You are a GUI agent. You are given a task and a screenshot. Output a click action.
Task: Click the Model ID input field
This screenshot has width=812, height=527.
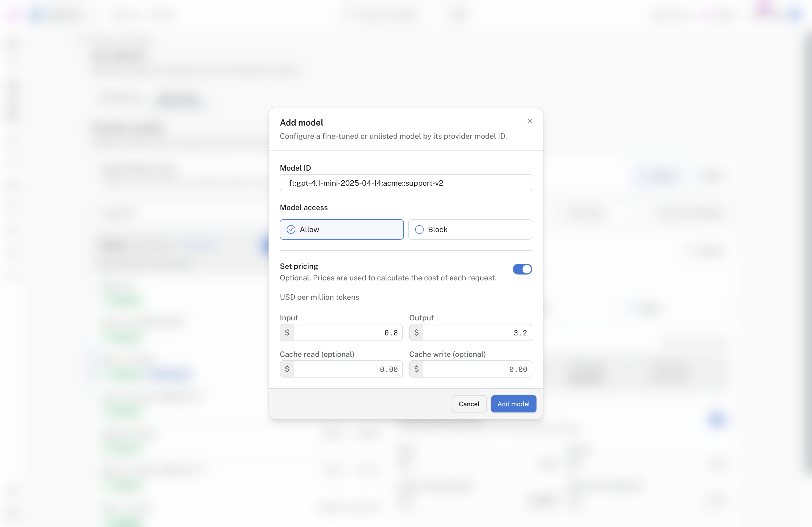[406, 183]
